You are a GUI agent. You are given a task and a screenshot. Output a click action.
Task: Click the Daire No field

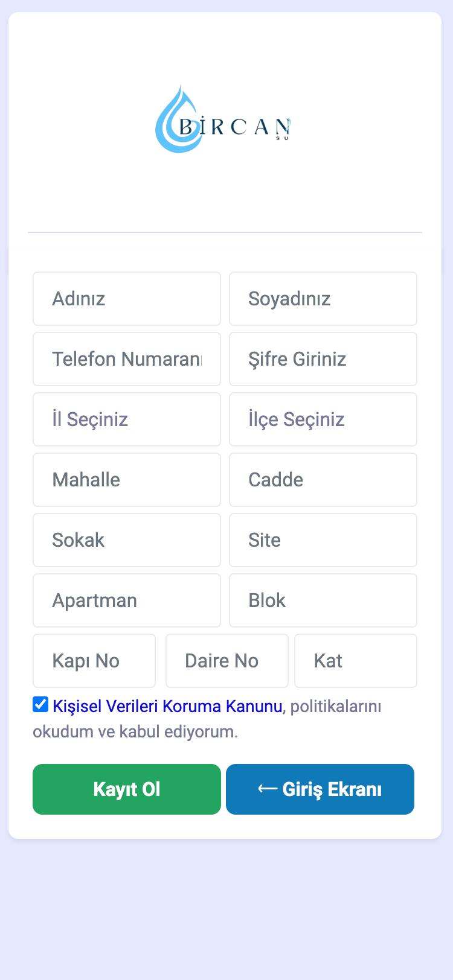[227, 661]
